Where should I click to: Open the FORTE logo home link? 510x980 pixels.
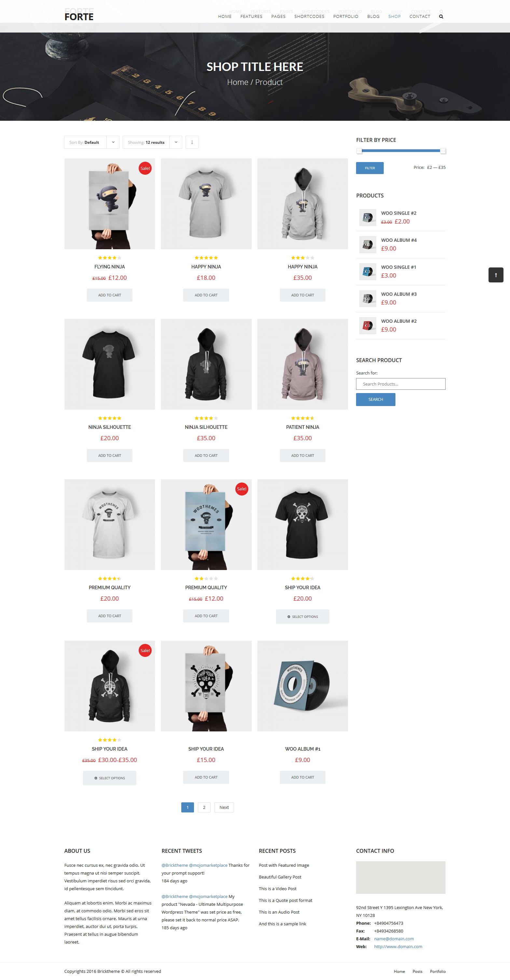point(79,17)
